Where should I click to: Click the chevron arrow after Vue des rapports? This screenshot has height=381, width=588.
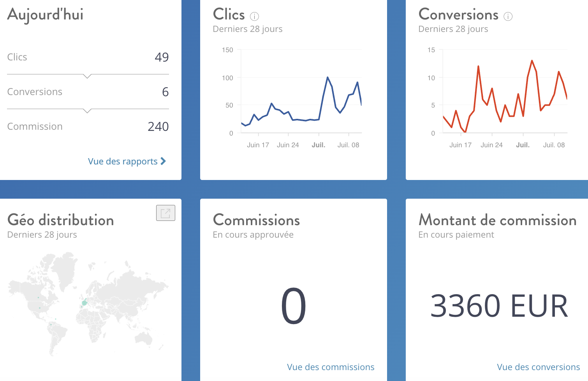[x=163, y=161]
